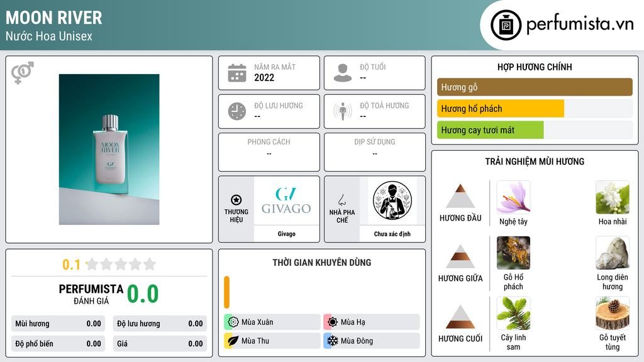The width and height of the screenshot is (644, 362).
Task: Select the Mùa Đông season chip
Action: coord(372,341)
